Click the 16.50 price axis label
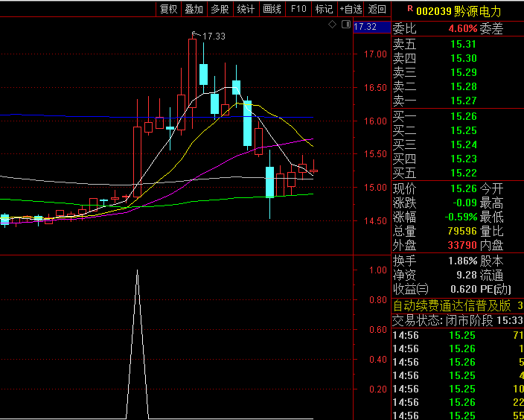The width and height of the screenshot is (524, 420). (x=375, y=88)
